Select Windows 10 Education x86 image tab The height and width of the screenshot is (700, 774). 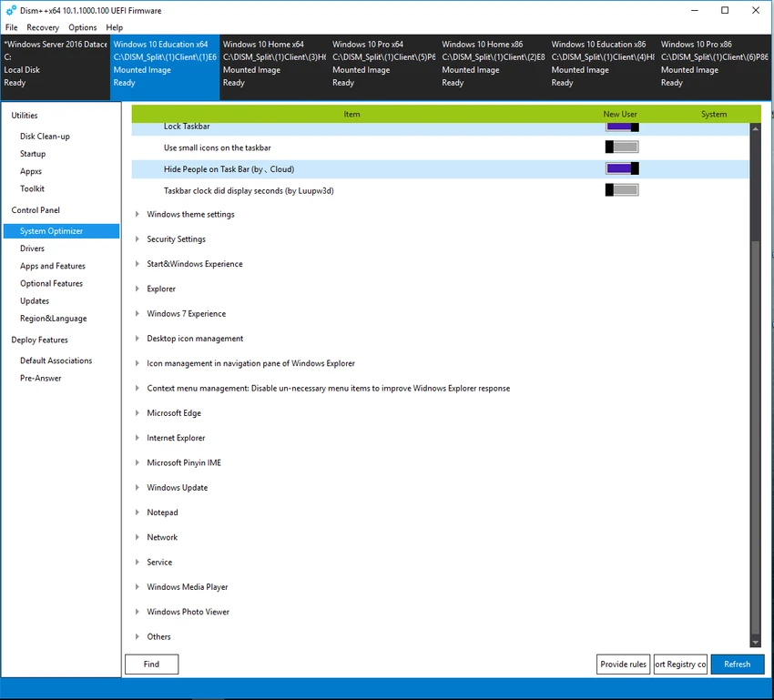pyautogui.click(x=603, y=67)
